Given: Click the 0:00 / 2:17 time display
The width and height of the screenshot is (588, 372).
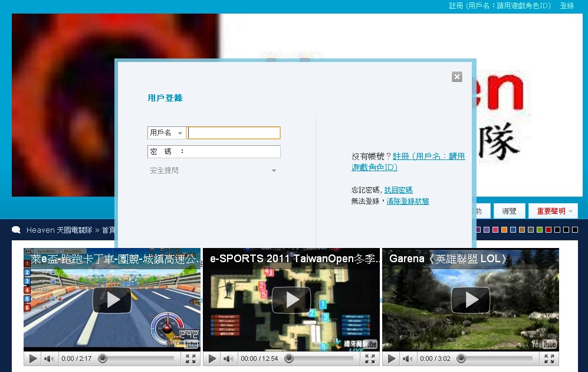Looking at the screenshot, I should [x=77, y=359].
